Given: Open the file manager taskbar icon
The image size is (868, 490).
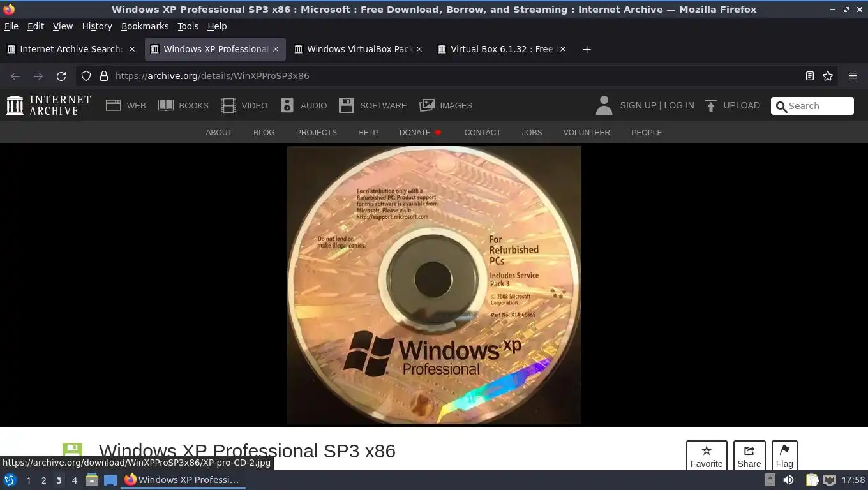Looking at the screenshot, I should (92, 480).
